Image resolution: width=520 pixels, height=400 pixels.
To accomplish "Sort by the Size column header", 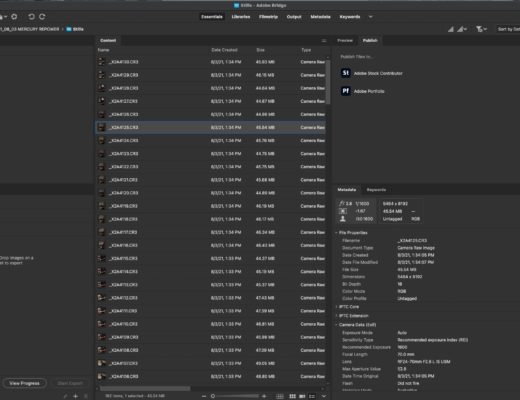I will coord(261,50).
